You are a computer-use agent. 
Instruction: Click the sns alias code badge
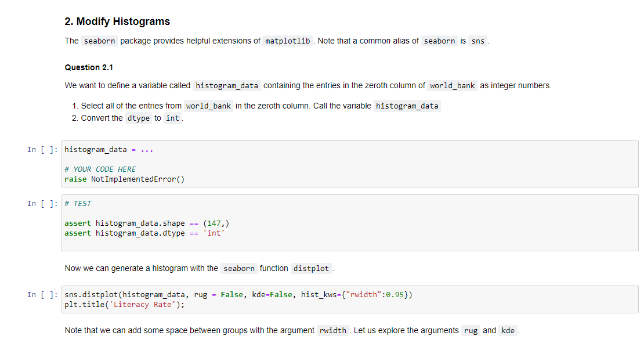tap(477, 41)
